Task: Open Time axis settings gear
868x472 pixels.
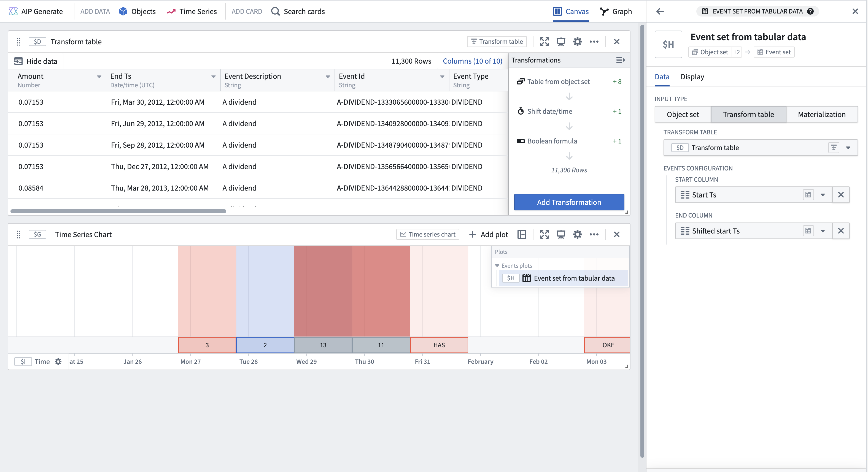Action: (x=58, y=362)
